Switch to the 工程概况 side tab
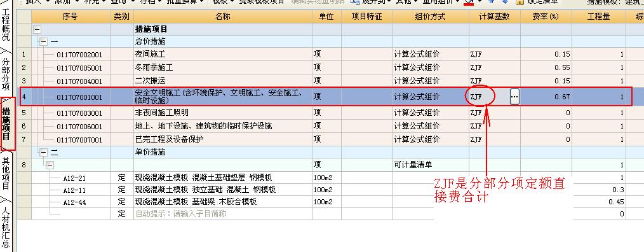The width and height of the screenshot is (644, 252). pos(6,25)
